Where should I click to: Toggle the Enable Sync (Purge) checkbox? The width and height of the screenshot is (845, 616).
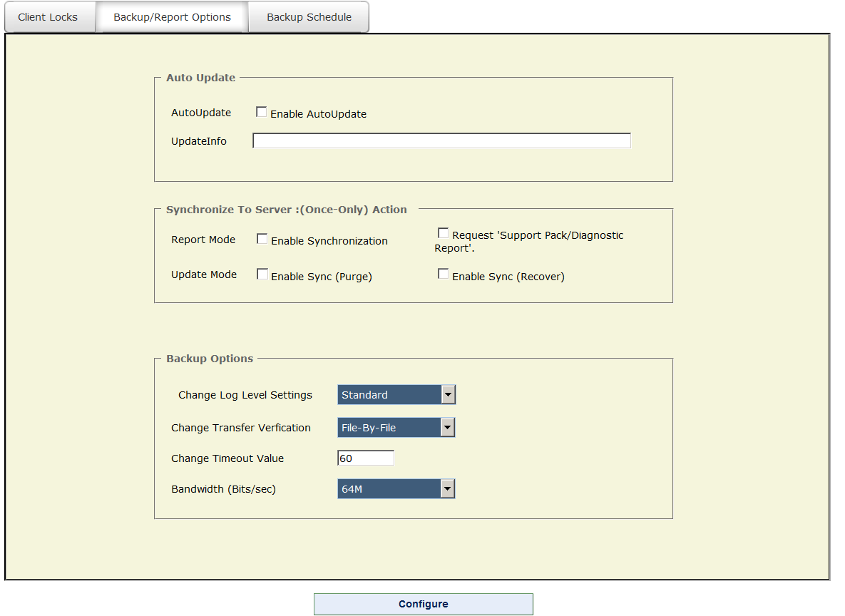pos(262,274)
